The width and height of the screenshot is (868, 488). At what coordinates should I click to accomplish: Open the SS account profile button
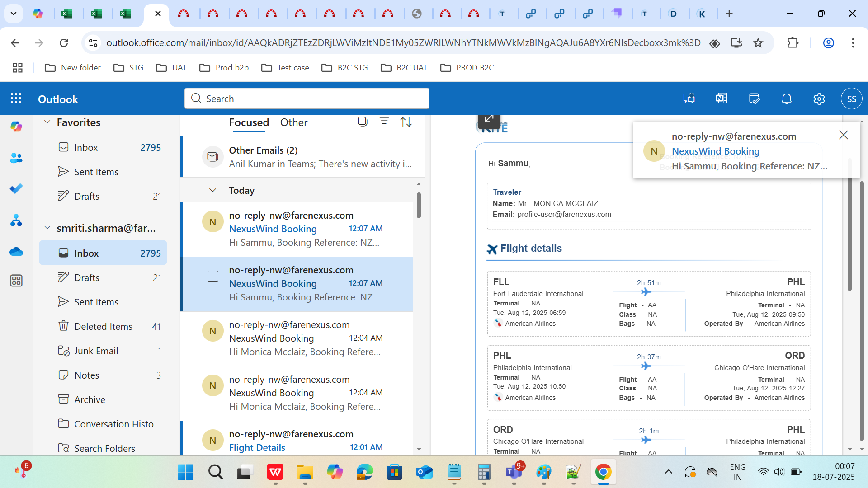click(852, 99)
